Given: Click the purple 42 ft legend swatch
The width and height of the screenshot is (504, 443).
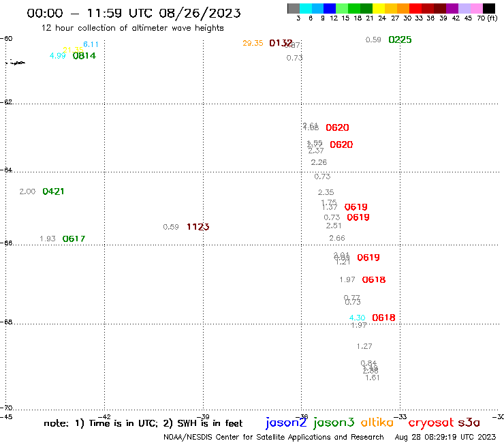Looking at the screenshot, I should point(452,8).
